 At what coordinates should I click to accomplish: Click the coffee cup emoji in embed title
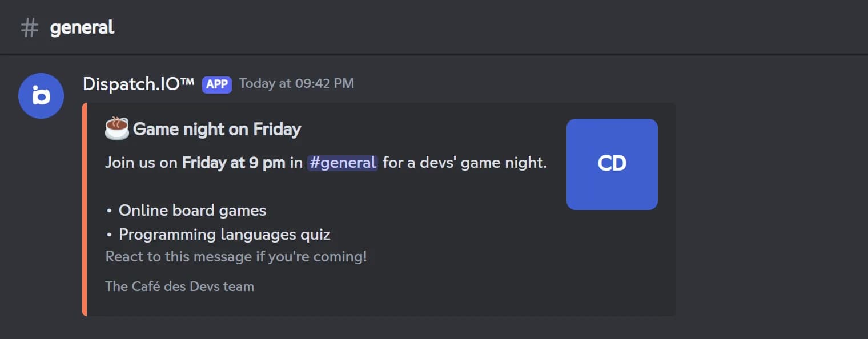(117, 129)
